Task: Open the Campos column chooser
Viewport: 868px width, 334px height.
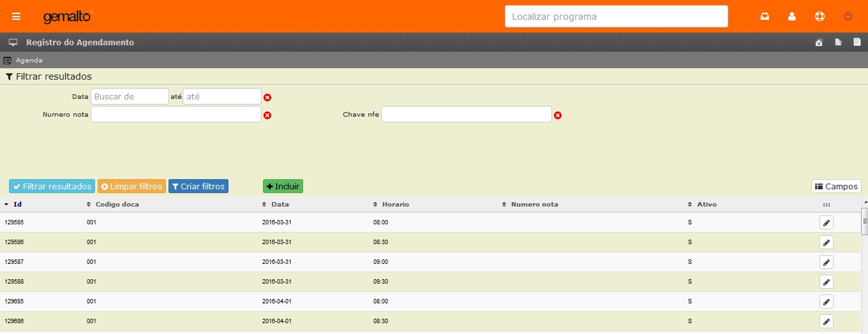Action: point(836,187)
